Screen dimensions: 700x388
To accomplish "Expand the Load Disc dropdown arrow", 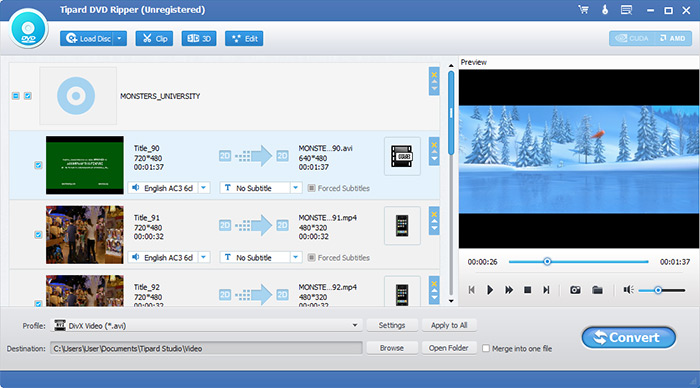I will pos(120,38).
